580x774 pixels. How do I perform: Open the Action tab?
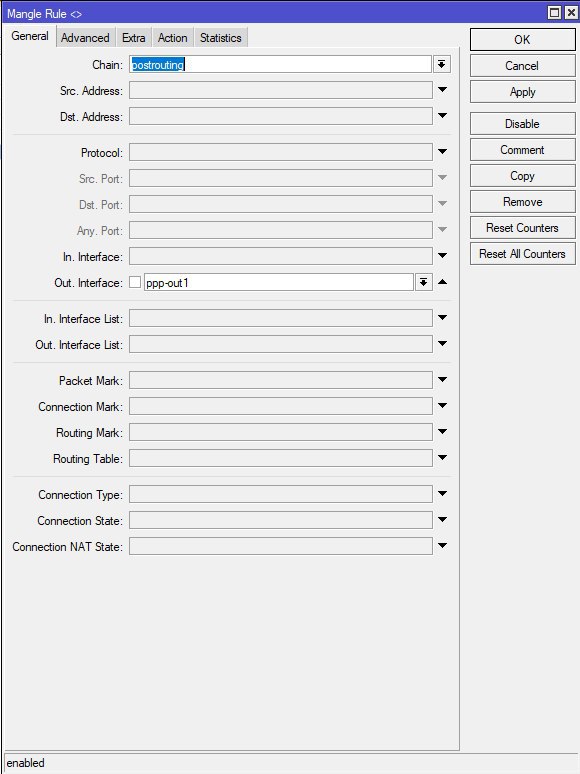172,38
